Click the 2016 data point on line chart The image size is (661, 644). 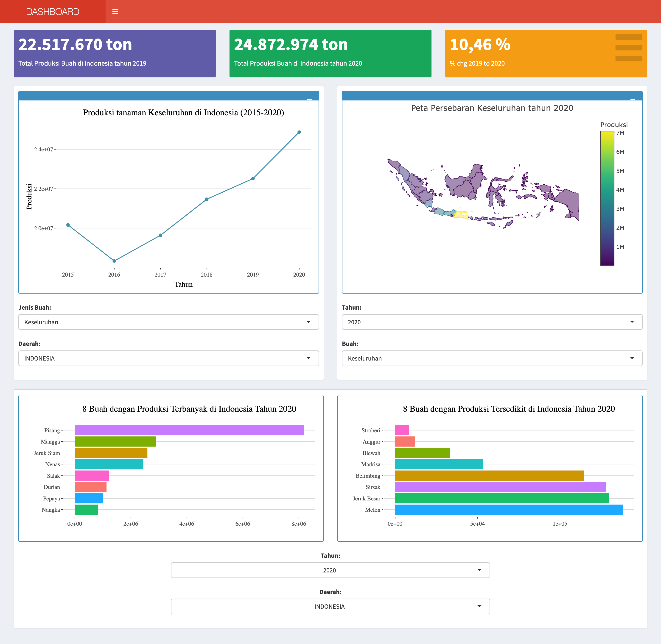114,261
